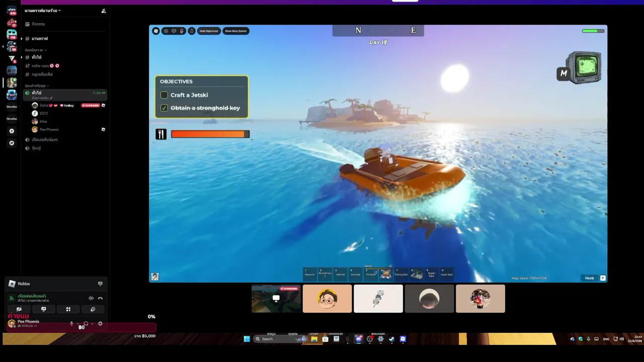
Task: Toggle deafen with the headphones icon
Action: click(86, 324)
